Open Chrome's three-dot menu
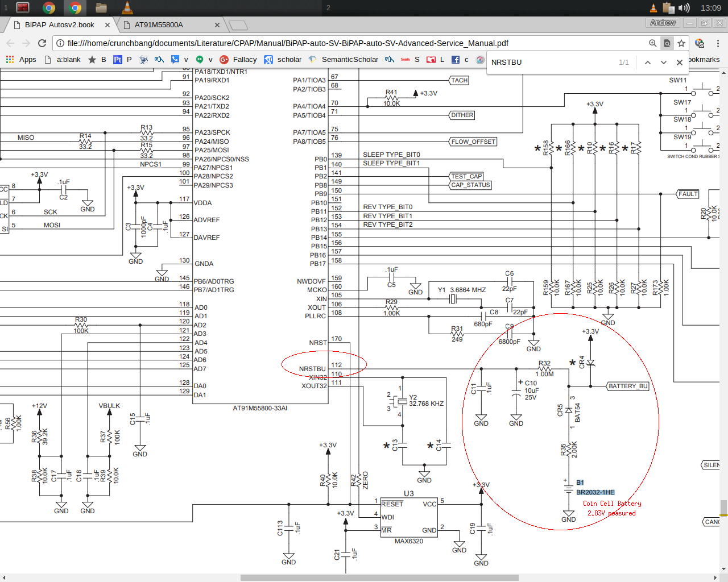Viewport: 728px width, 582px height. [x=718, y=43]
